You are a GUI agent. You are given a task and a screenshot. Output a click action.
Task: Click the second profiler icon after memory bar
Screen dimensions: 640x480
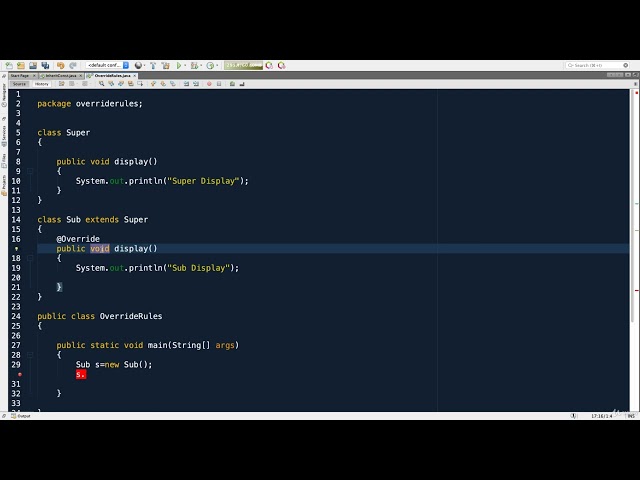[x=282, y=65]
